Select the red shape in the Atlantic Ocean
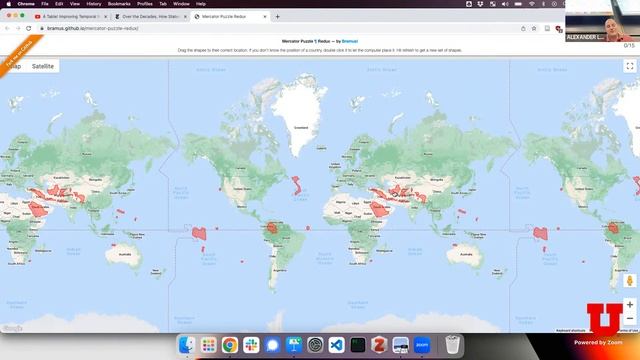640x360 pixels. (x=297, y=186)
